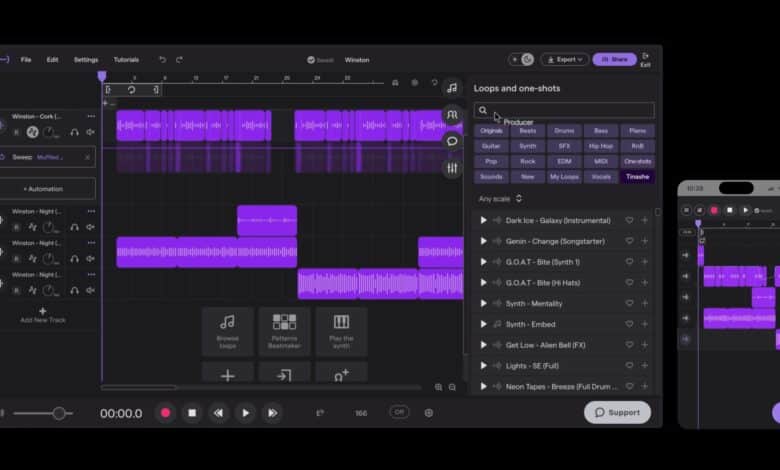The width and height of the screenshot is (780, 470).
Task: Favorite the Lights - SE (Full) loop
Action: [x=629, y=366]
